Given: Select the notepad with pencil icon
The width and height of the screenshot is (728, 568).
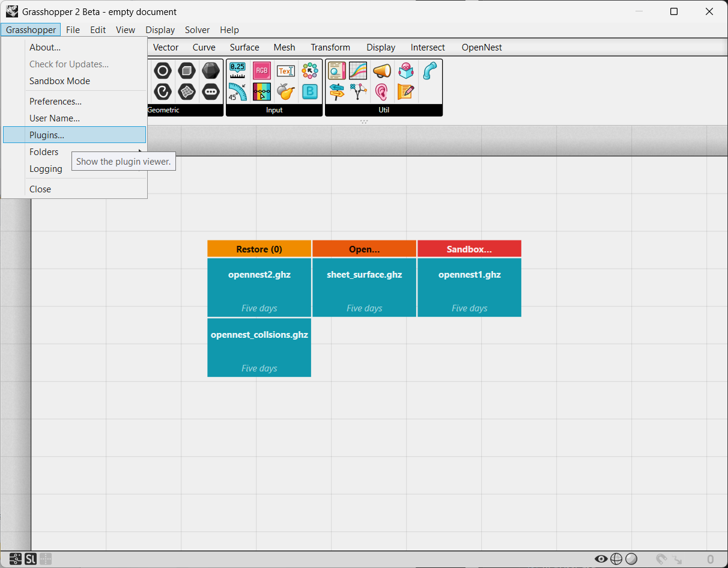Looking at the screenshot, I should click(x=406, y=91).
